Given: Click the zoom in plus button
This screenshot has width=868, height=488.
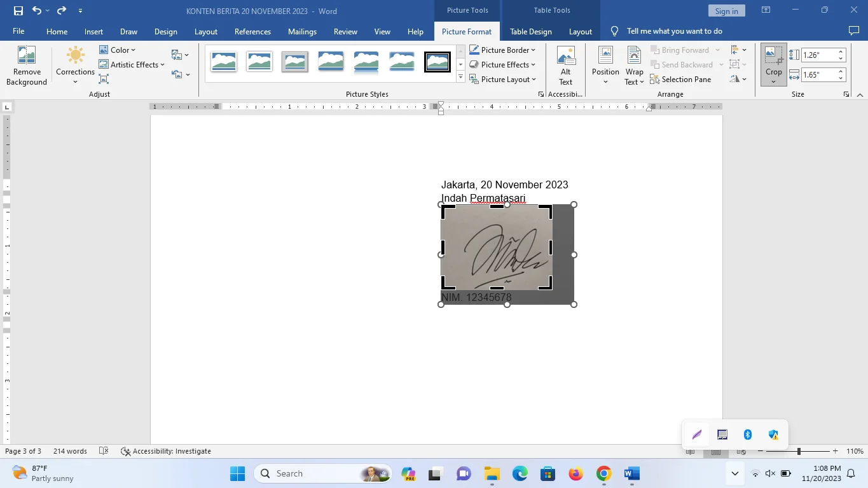Looking at the screenshot, I should click(835, 451).
